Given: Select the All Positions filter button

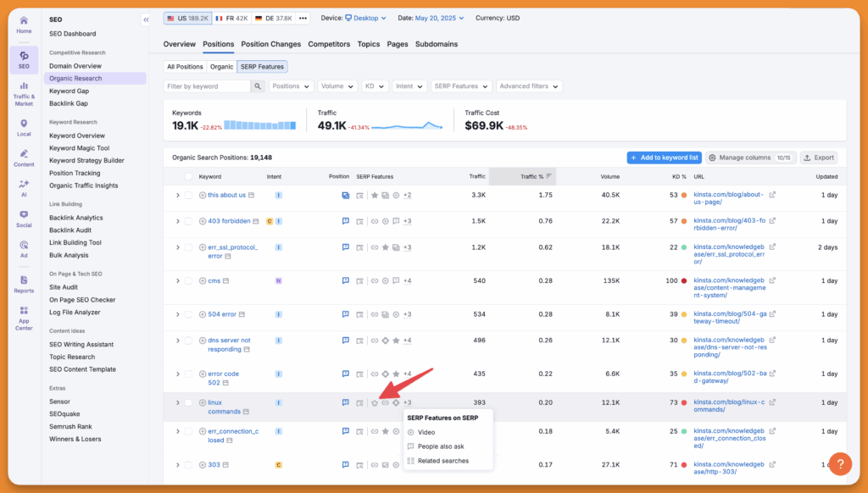Looking at the screenshot, I should pos(185,67).
